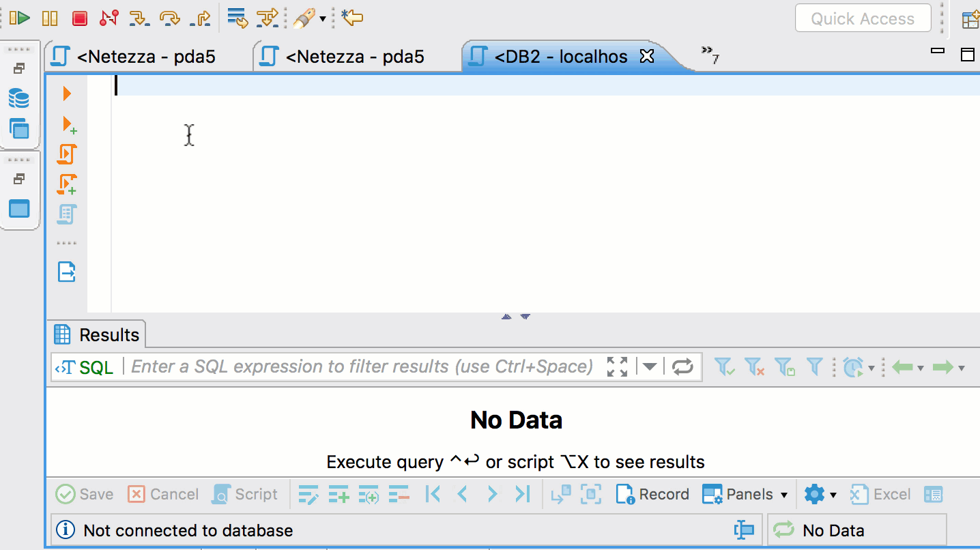Click the Apply filter criteria icon
This screenshot has height=550, width=980.
(x=724, y=367)
